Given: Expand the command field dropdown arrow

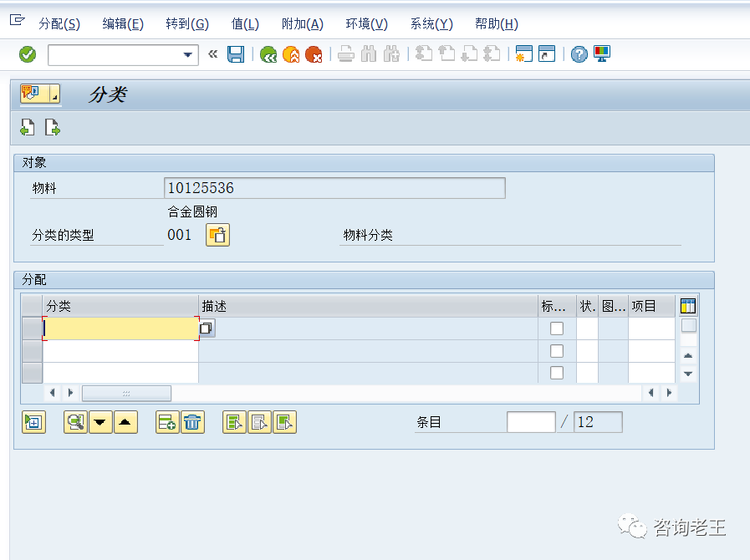Looking at the screenshot, I should point(188,55).
